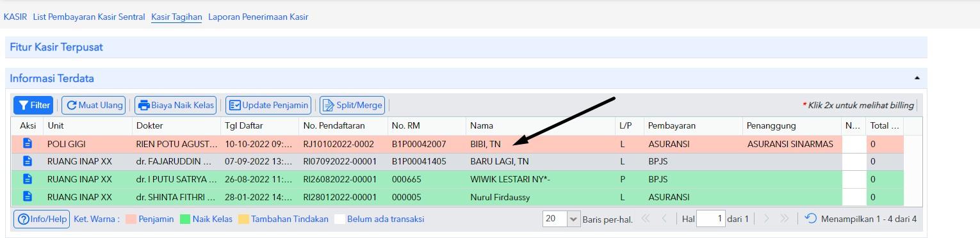Sort by Nama column header
980x238 pixels.
[x=541, y=125]
